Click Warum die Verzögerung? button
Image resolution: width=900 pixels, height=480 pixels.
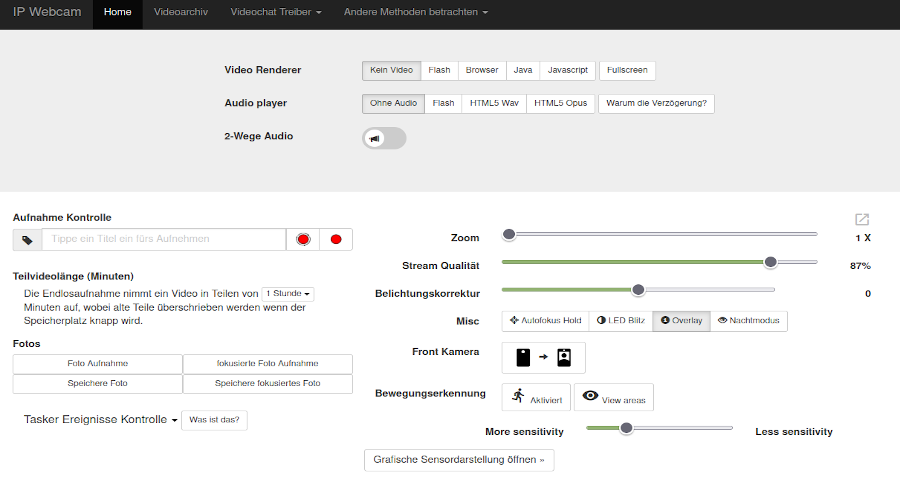click(x=657, y=104)
